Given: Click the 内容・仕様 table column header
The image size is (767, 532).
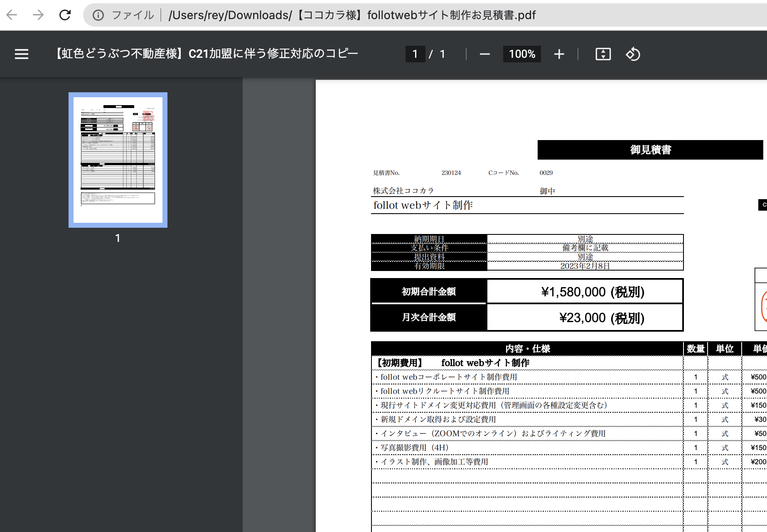Looking at the screenshot, I should [x=527, y=349].
